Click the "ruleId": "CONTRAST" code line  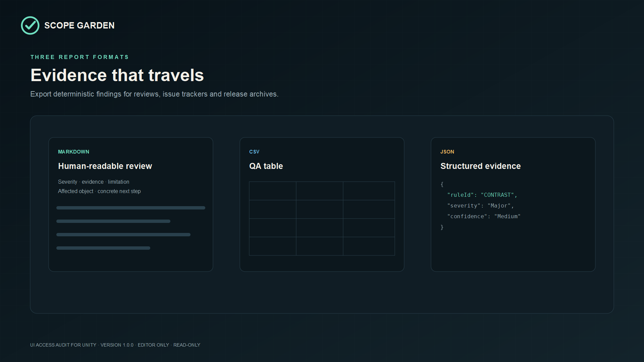482,195
